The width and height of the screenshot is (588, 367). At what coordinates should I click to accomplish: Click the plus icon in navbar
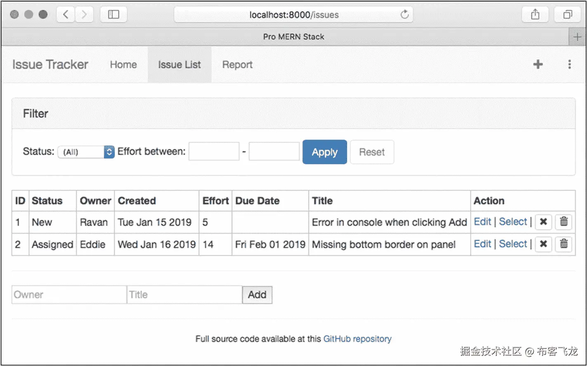538,64
